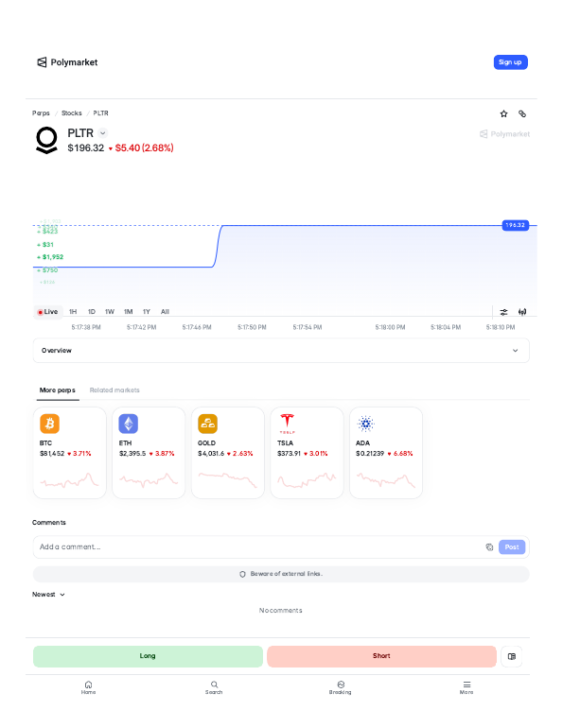The width and height of the screenshot is (563, 728).
Task: Favorite PLTR with the star icon
Action: pos(503,113)
